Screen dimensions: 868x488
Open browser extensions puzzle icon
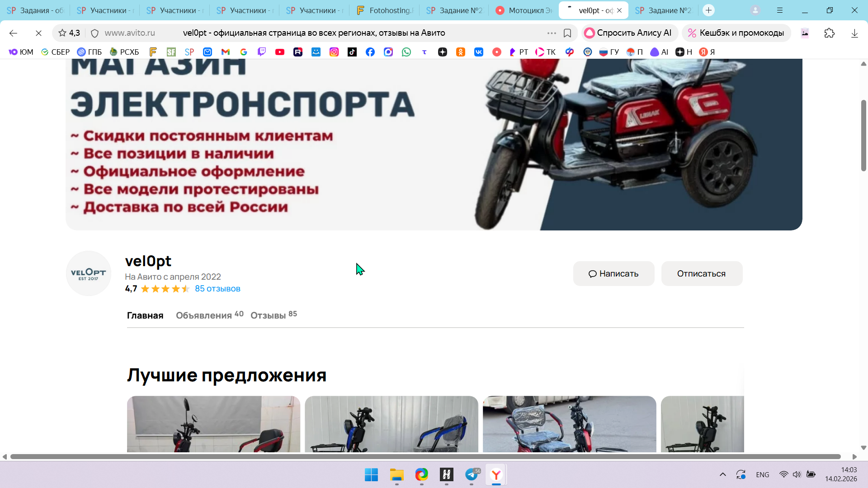coord(830,33)
